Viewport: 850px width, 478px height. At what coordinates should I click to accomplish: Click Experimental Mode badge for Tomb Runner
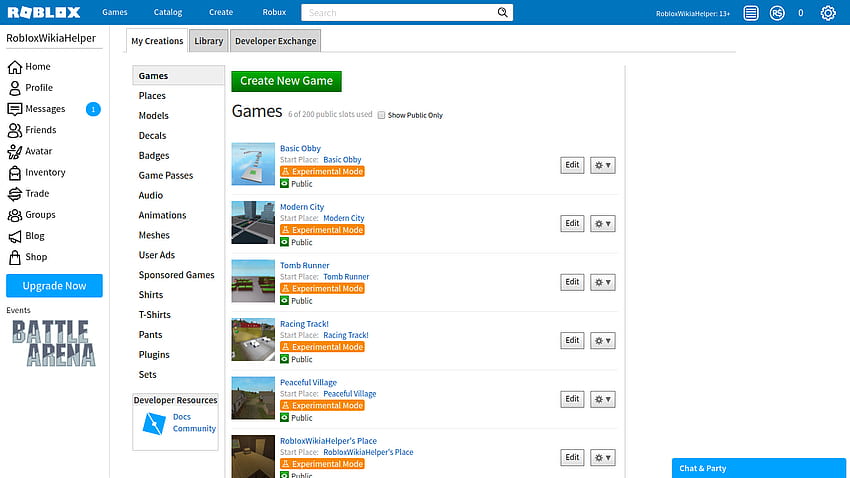322,289
